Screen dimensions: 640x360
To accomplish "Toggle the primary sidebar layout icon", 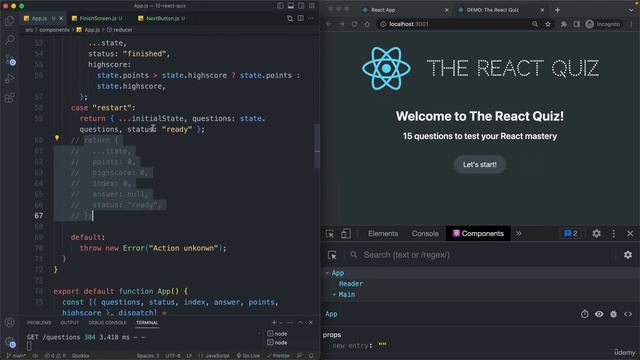I will pos(280,6).
